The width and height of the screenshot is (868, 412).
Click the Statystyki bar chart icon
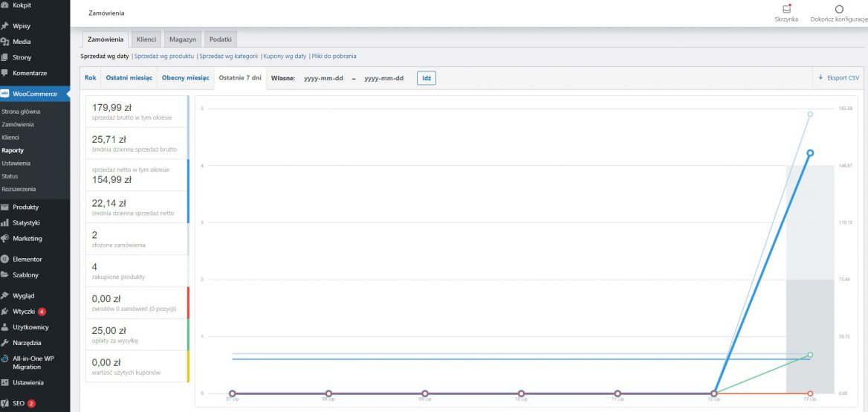click(x=4, y=222)
